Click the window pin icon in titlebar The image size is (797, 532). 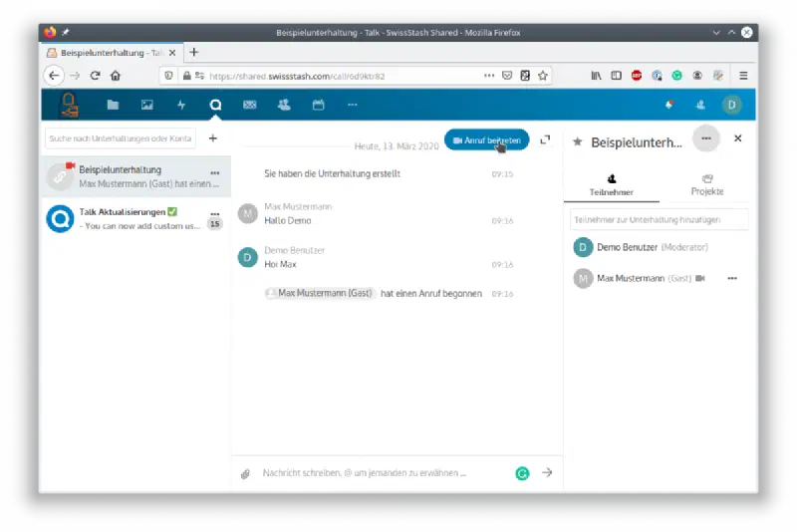coord(66,33)
